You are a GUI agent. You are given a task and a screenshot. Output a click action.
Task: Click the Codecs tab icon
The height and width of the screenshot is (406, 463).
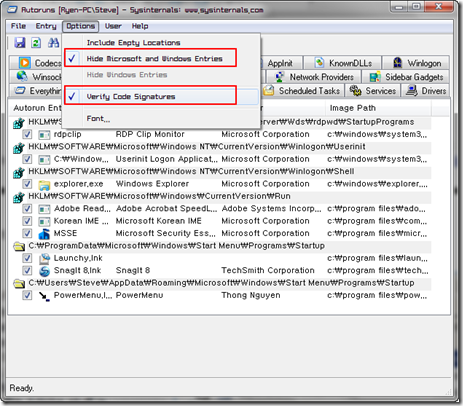tap(25, 63)
